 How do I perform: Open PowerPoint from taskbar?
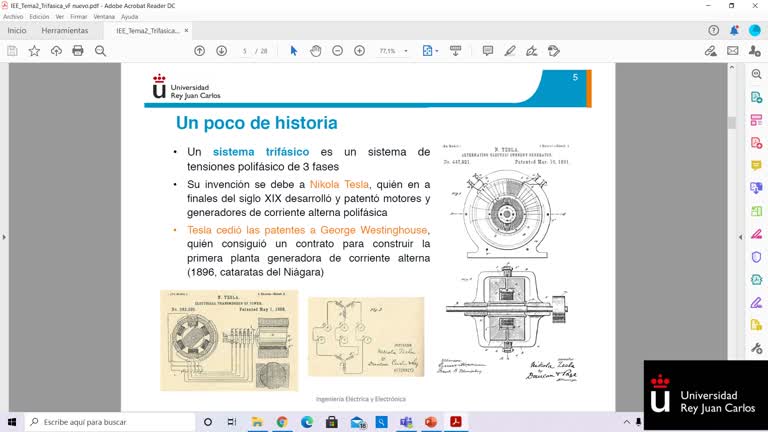pyautogui.click(x=431, y=422)
